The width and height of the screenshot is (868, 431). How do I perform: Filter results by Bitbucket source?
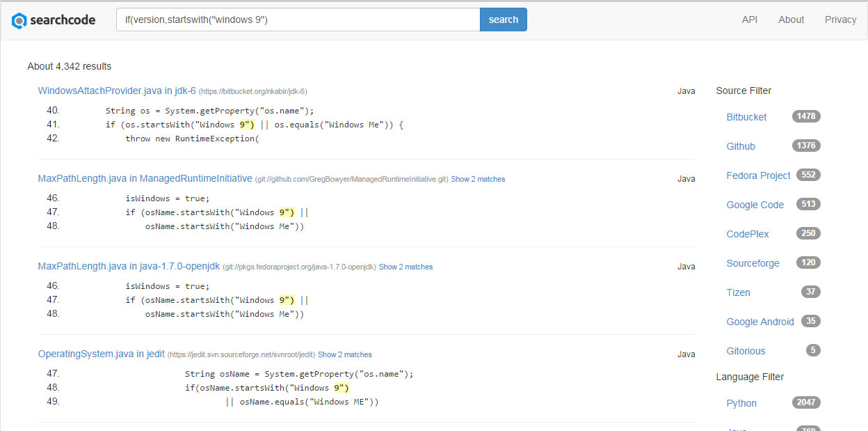point(746,117)
